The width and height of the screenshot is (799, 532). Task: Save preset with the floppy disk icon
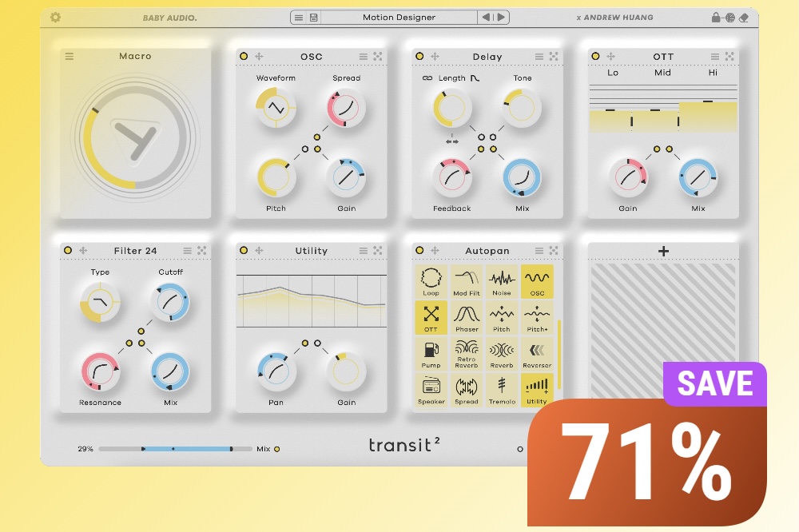(313, 18)
